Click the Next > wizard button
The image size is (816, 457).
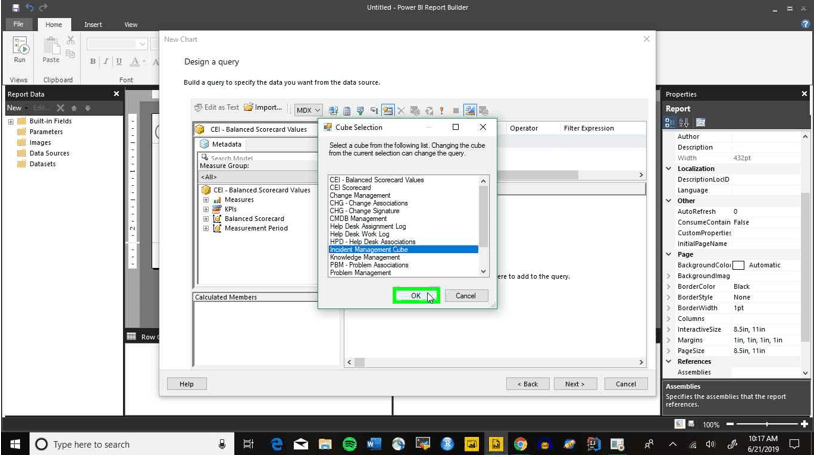click(575, 384)
